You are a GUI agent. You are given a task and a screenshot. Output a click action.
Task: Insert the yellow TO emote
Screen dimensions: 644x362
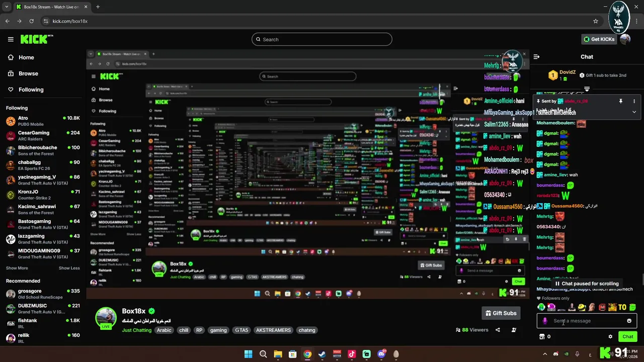[622, 307]
